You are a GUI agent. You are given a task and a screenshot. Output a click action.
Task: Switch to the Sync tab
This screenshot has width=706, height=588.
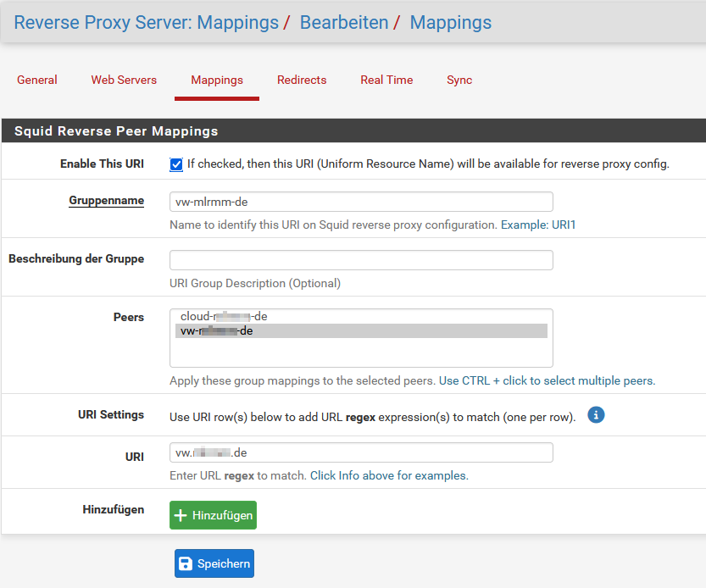[x=459, y=80]
